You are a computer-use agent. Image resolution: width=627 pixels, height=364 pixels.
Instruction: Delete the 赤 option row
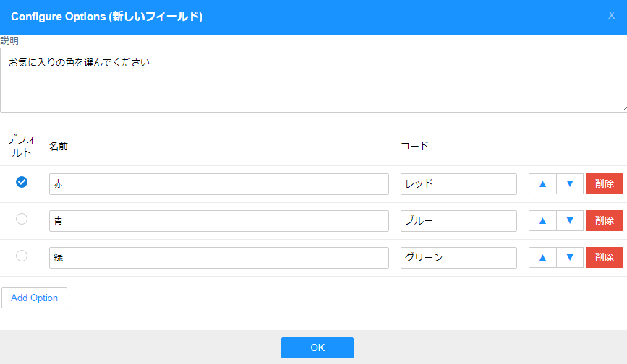pyautogui.click(x=604, y=184)
